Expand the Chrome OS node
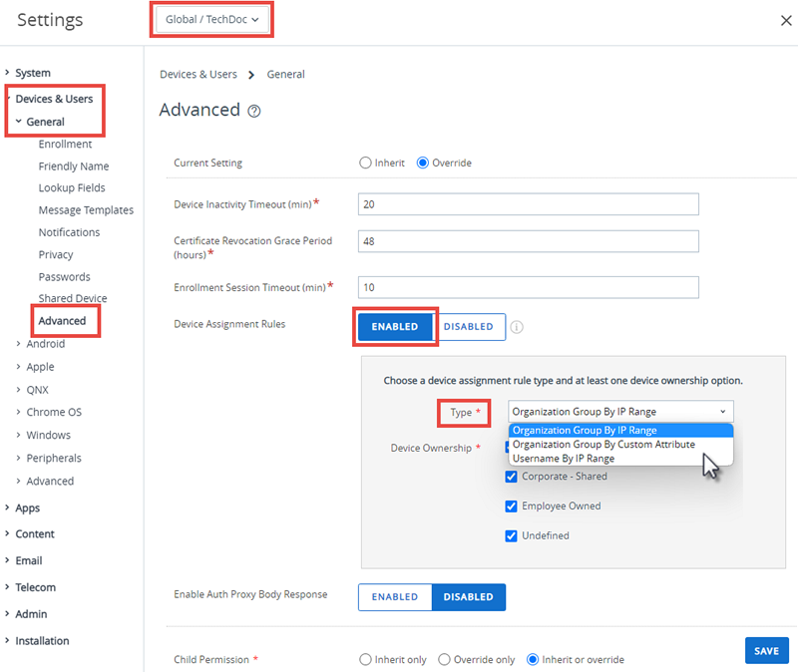Screen dimensions: 798x672 pos(18,412)
